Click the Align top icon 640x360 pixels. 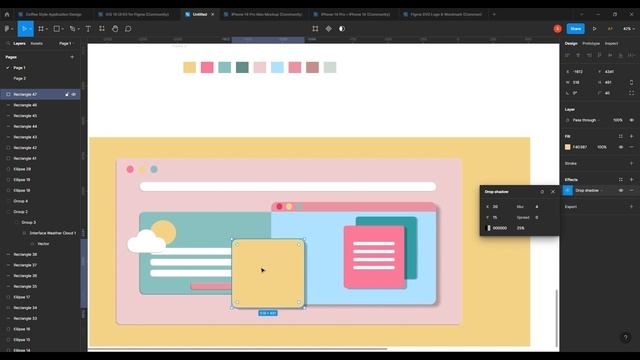599,55
